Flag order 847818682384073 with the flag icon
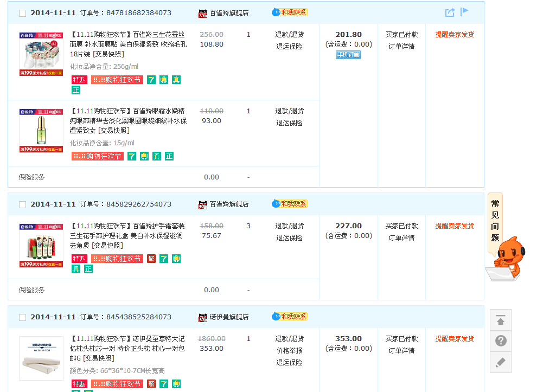537x392 pixels. tap(464, 11)
